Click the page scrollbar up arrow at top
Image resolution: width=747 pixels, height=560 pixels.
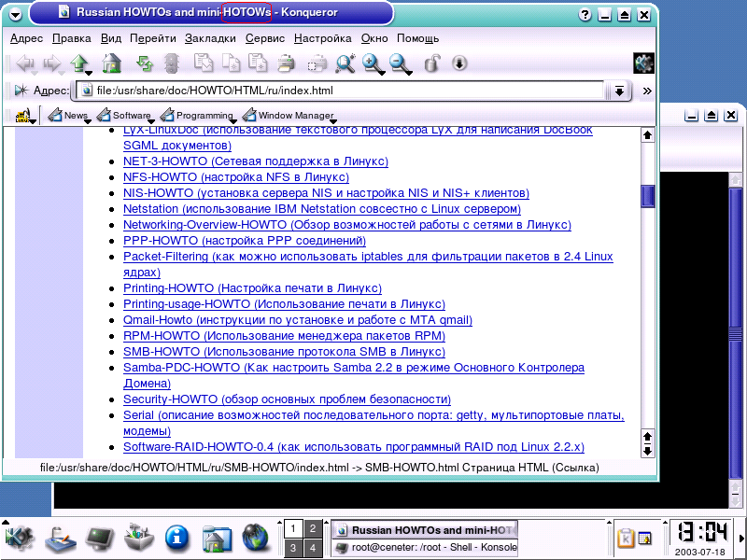(x=647, y=135)
